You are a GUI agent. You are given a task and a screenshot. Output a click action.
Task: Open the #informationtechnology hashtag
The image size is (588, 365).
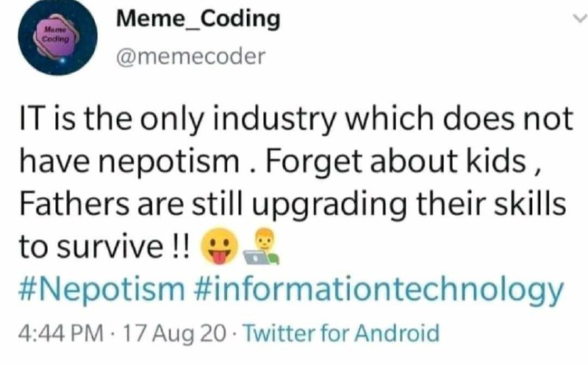pos(379,291)
